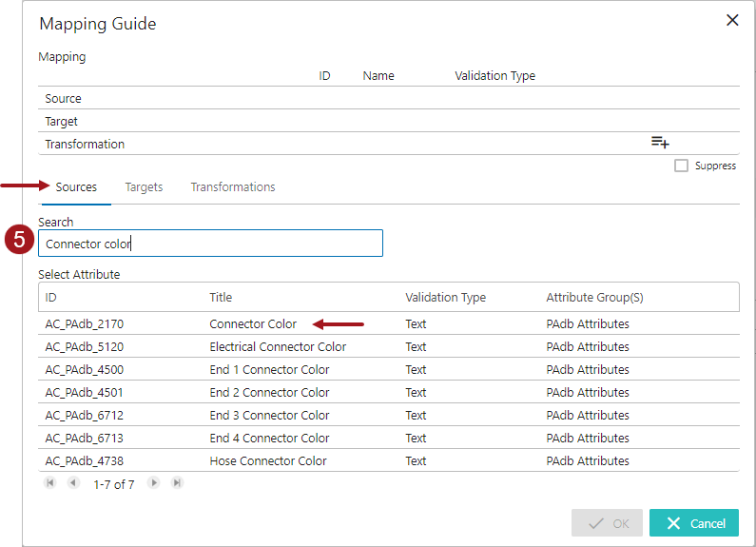This screenshot has height=547, width=756.
Task: Close the Mapping Guide dialog
Action: [x=732, y=20]
